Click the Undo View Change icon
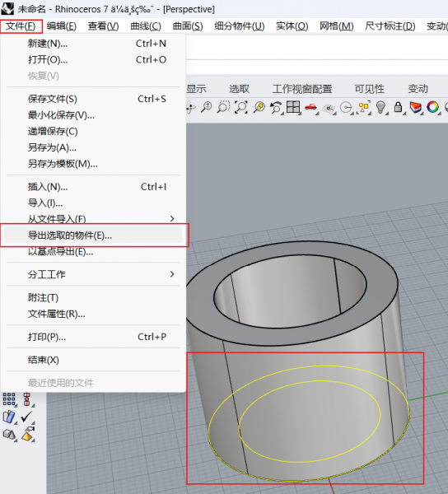The height and width of the screenshot is (494, 448). point(276,107)
